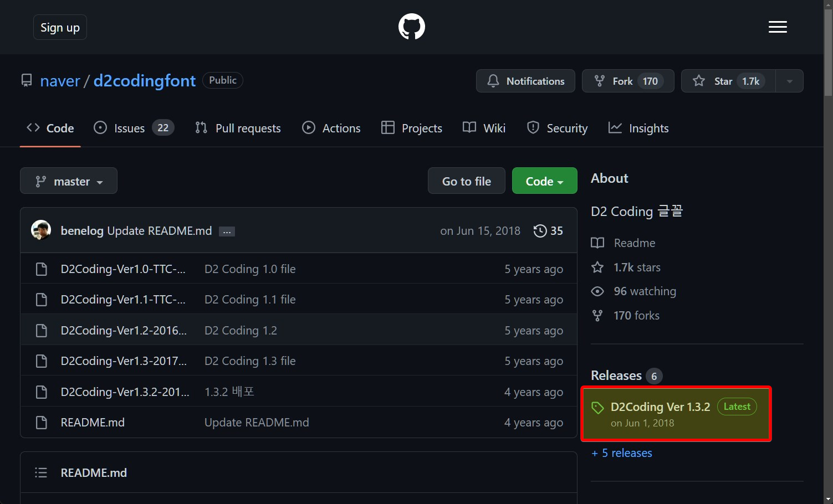Image resolution: width=833 pixels, height=504 pixels.
Task: Select the Code tab
Action: [50, 128]
